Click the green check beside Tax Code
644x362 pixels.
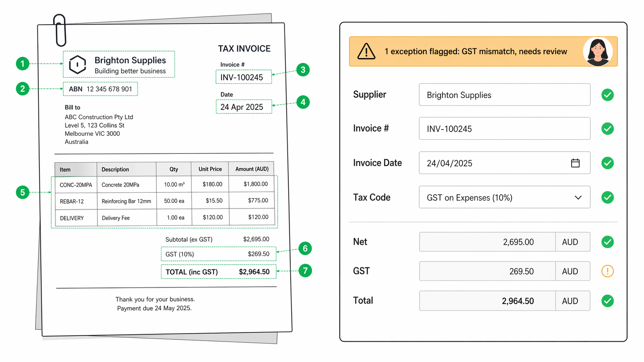point(607,197)
